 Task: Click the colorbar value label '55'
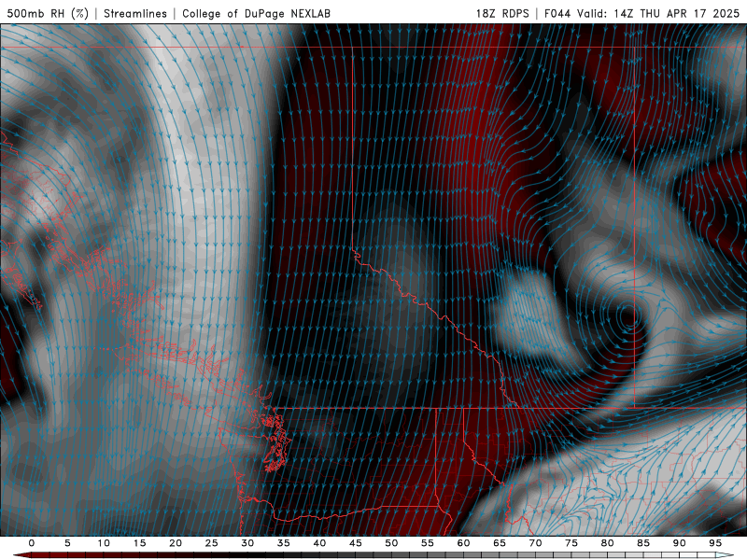(x=428, y=543)
